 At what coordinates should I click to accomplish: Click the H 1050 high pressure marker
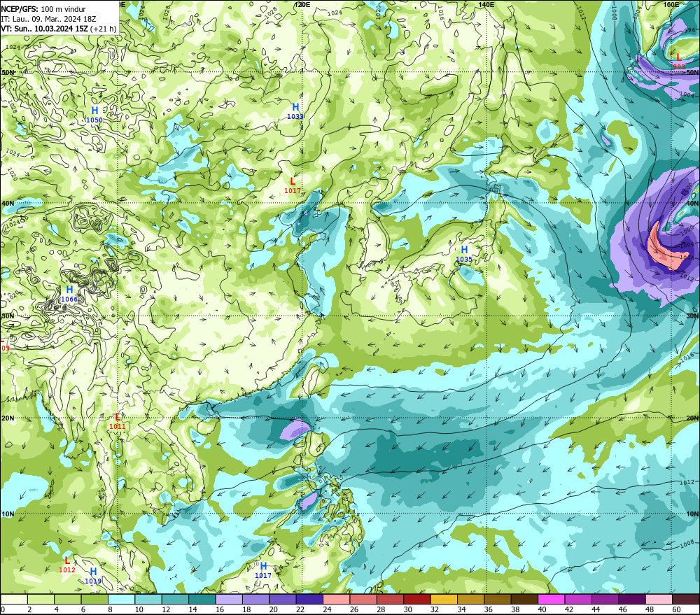pyautogui.click(x=94, y=114)
